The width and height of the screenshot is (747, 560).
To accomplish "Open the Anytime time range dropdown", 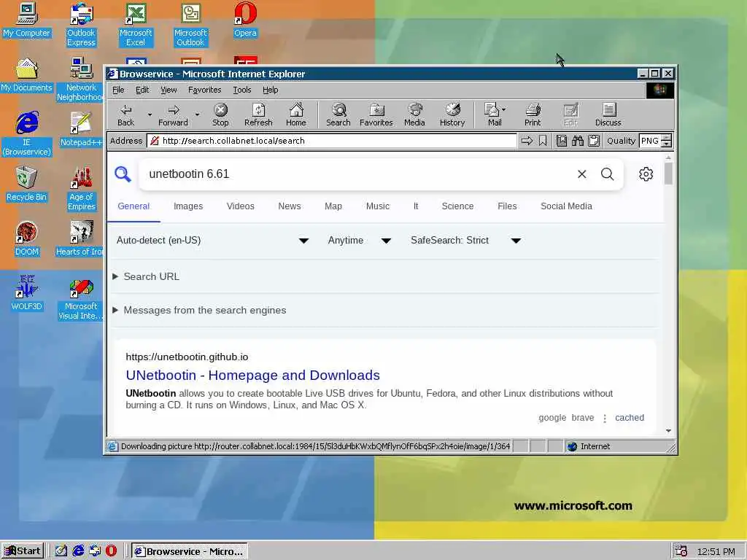I will 359,241.
